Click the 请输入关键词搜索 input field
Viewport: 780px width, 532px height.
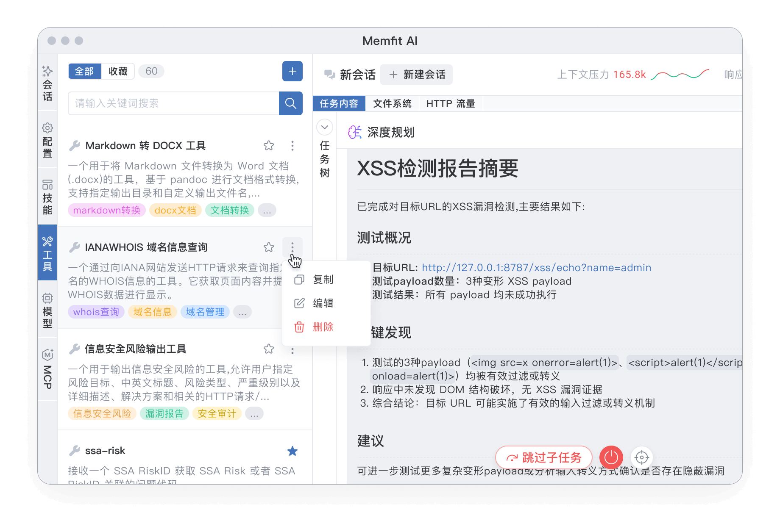(173, 103)
